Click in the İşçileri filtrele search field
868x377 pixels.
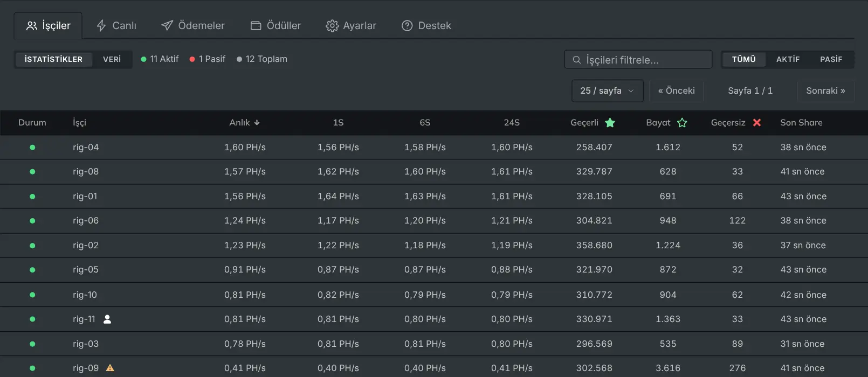pyautogui.click(x=638, y=59)
